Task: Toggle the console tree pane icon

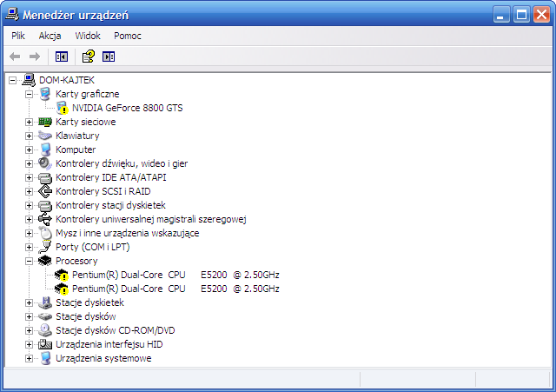Action: pos(62,56)
